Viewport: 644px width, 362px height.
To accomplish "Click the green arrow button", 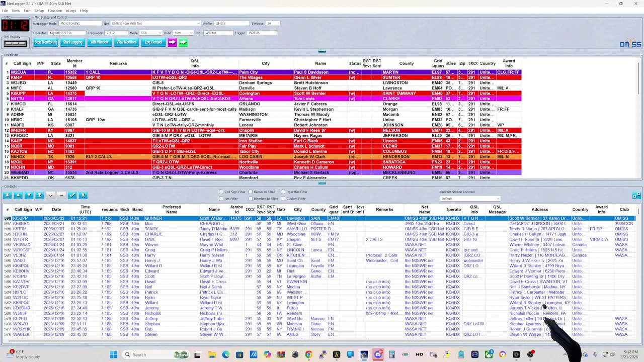I will (x=183, y=42).
